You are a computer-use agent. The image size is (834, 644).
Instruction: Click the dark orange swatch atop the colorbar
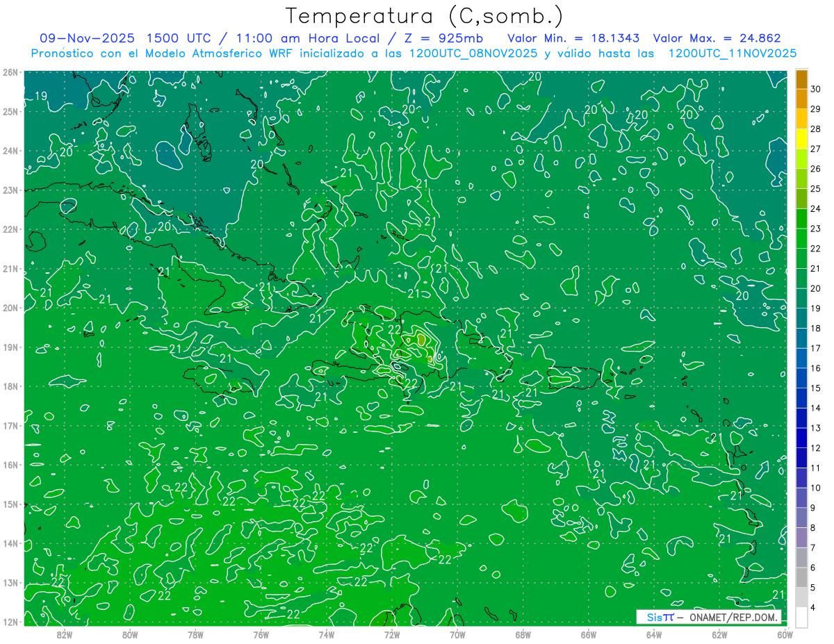point(802,79)
